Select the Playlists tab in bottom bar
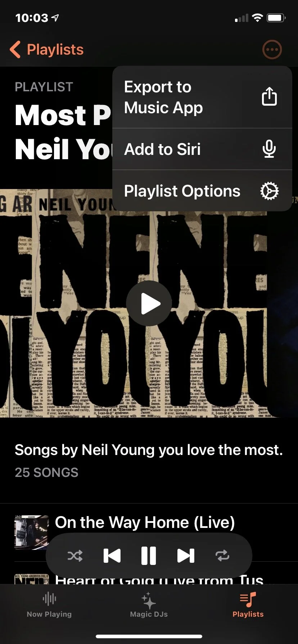 tap(248, 605)
